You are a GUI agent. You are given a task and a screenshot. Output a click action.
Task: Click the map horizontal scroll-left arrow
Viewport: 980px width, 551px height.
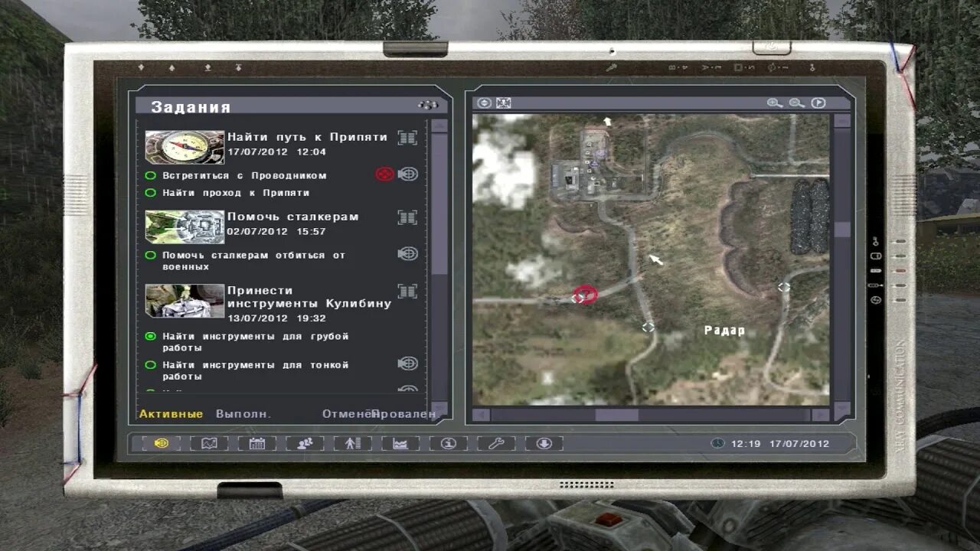481,415
